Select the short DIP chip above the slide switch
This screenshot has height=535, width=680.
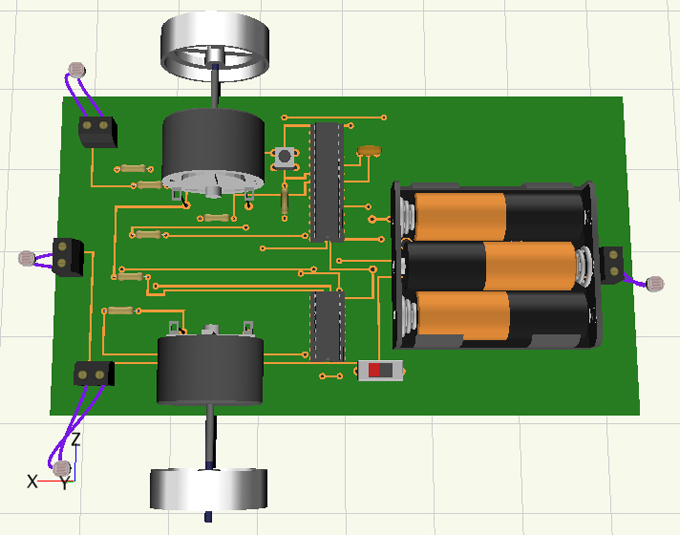point(328,326)
